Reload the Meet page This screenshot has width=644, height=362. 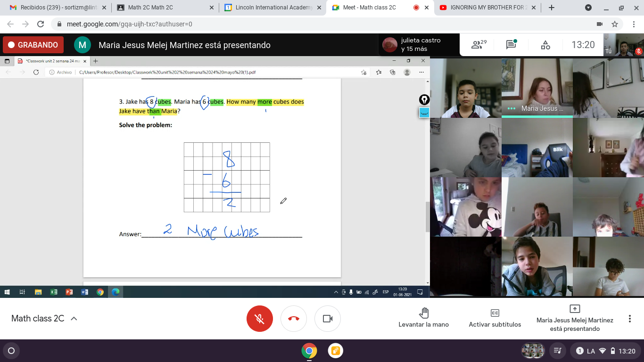tap(41, 24)
